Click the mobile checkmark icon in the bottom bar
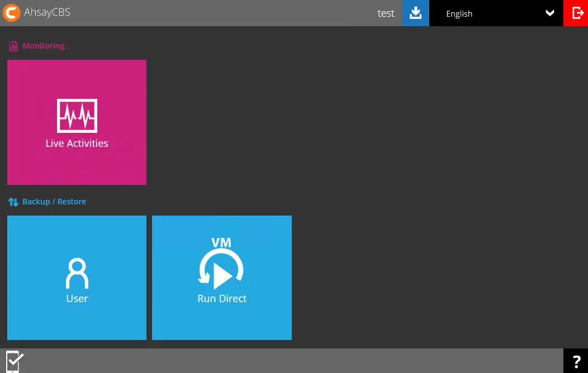This screenshot has height=373, width=588. pyautogui.click(x=14, y=361)
